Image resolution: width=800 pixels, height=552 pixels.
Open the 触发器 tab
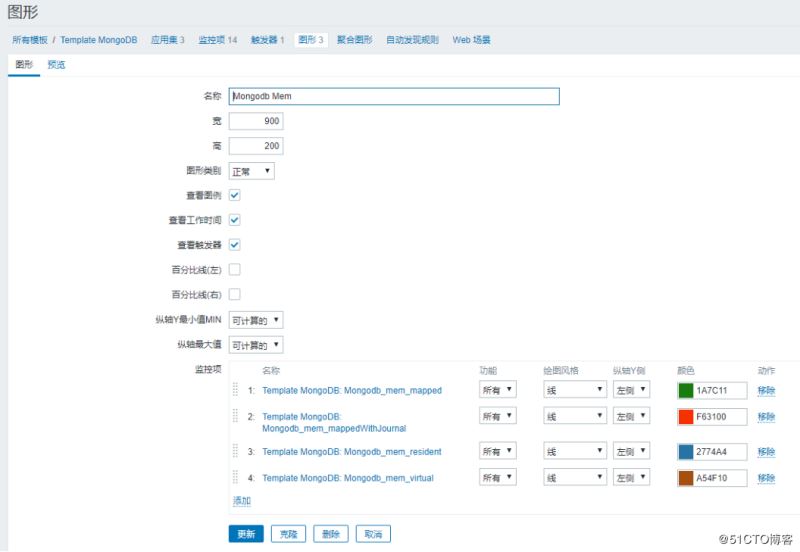[x=267, y=40]
